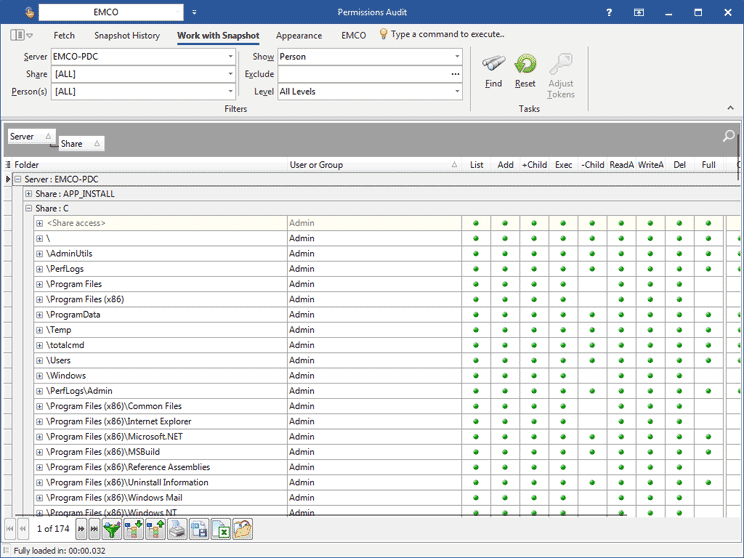Screen dimensions: 744x558
Task: Collapse the Share : C group
Action: pos(28,209)
